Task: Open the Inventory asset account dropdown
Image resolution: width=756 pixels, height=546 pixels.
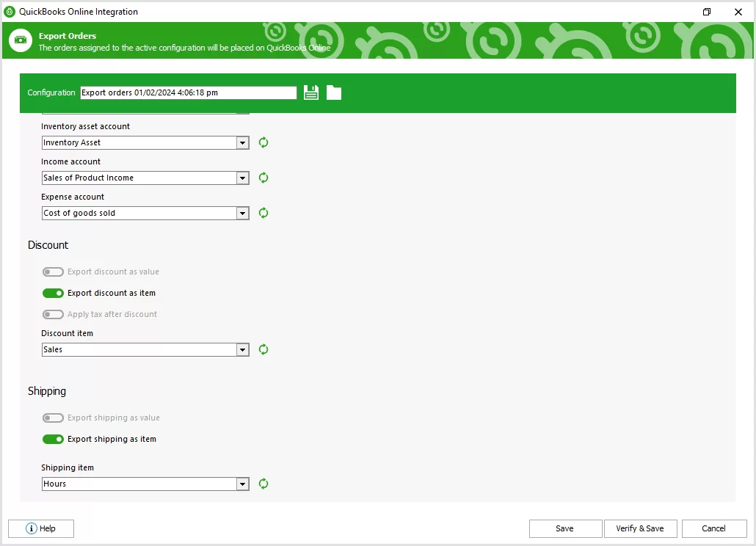Action: [x=242, y=142]
